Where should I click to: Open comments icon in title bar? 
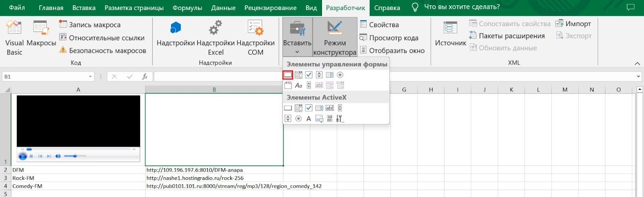(631, 7)
